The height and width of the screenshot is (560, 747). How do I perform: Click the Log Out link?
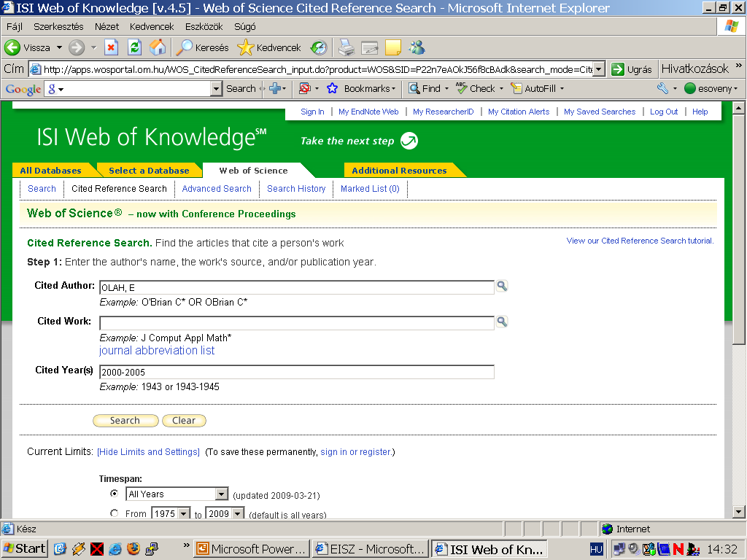(664, 112)
